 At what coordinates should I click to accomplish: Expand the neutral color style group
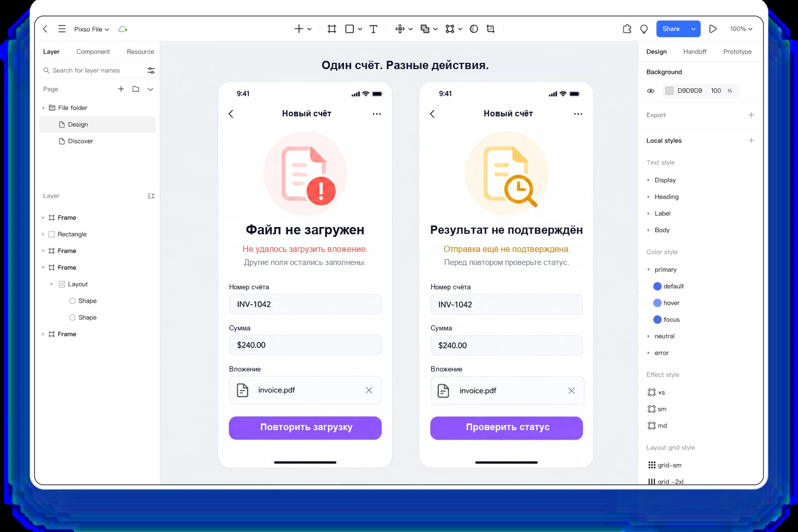pos(648,336)
